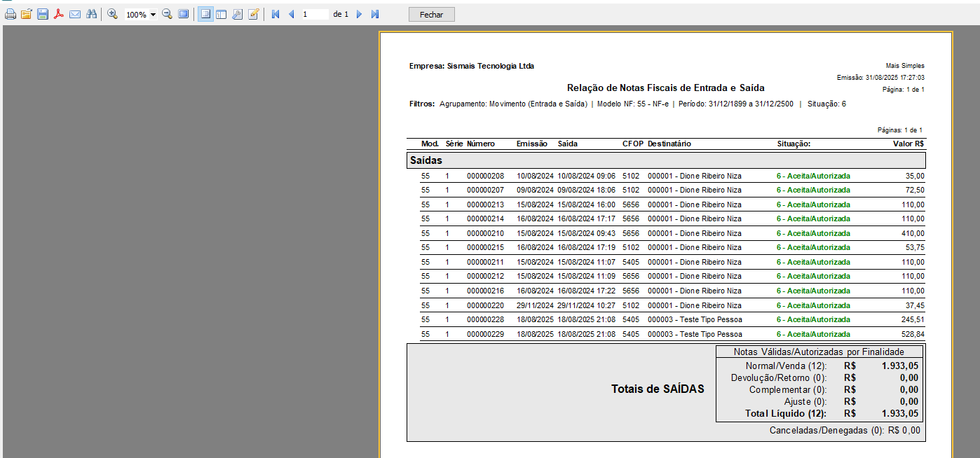Export report to PDF
980x458 pixels.
pyautogui.click(x=59, y=14)
